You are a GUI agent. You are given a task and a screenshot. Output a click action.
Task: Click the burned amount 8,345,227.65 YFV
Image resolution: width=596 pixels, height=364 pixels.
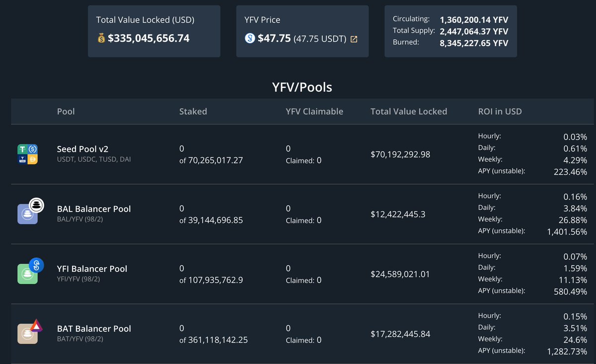click(474, 43)
